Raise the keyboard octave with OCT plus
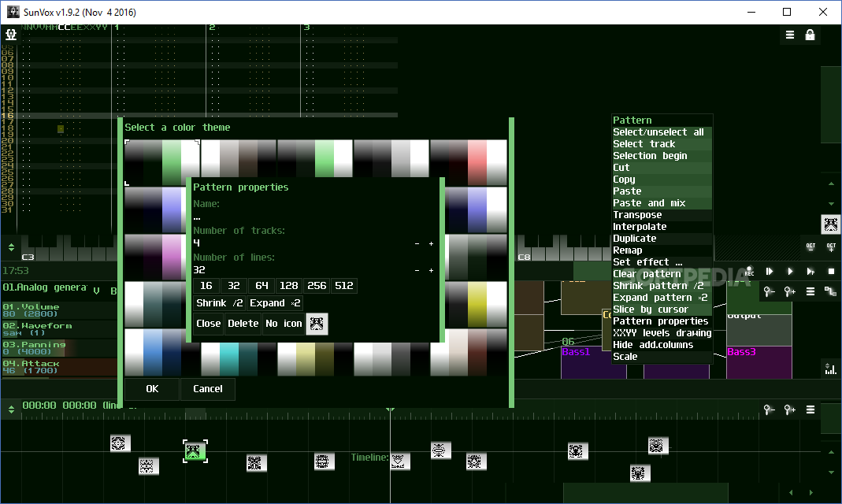Image resolution: width=842 pixels, height=504 pixels. point(831,246)
